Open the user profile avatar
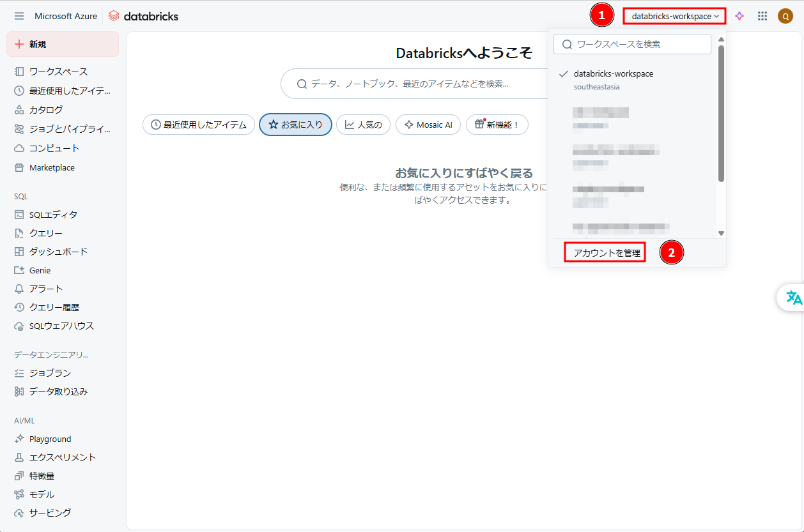The height and width of the screenshot is (532, 804). coord(785,16)
